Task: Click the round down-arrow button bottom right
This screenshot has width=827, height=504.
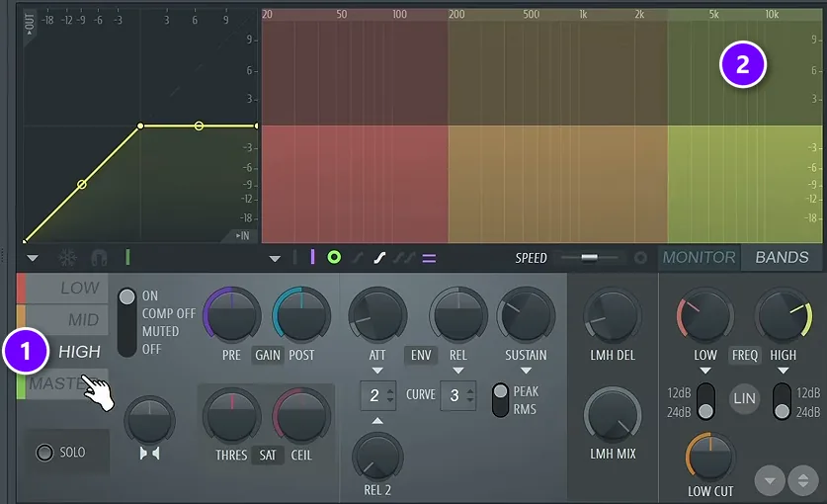Action: coord(770,481)
